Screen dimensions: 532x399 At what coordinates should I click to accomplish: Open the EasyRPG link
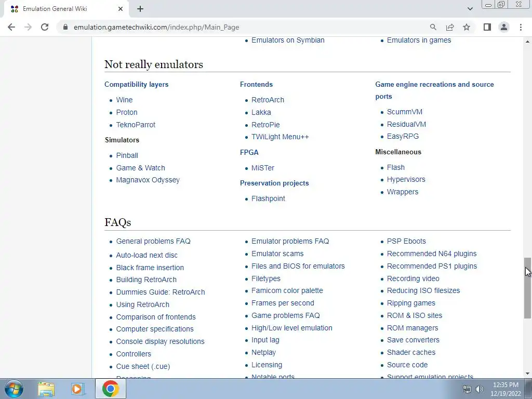(403, 137)
